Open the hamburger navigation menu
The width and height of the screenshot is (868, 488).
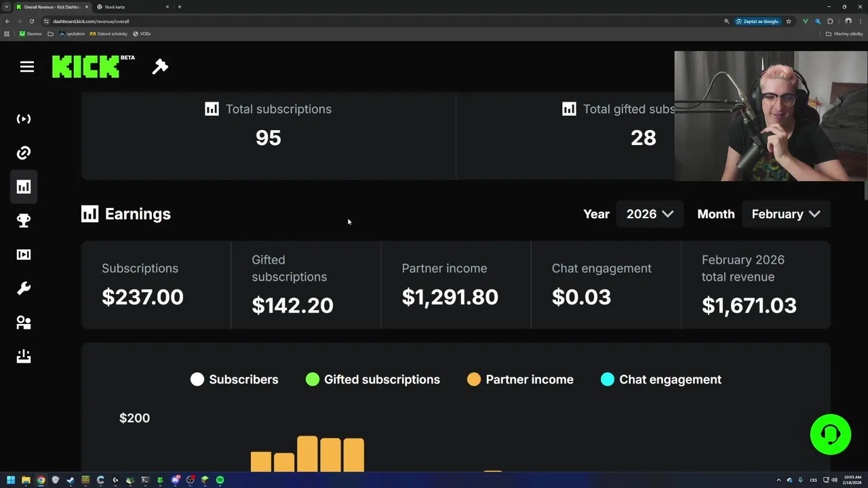point(27,66)
